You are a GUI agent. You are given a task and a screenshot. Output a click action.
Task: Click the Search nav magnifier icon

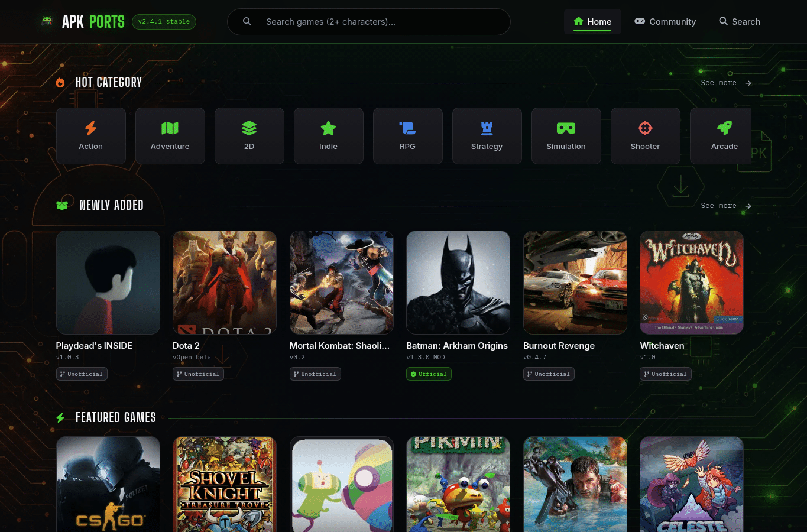[x=723, y=21]
